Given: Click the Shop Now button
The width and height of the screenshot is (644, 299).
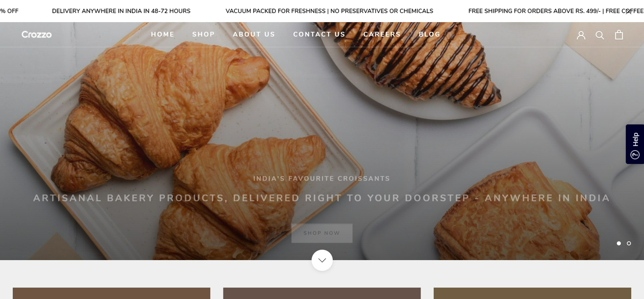Looking at the screenshot, I should [322, 233].
